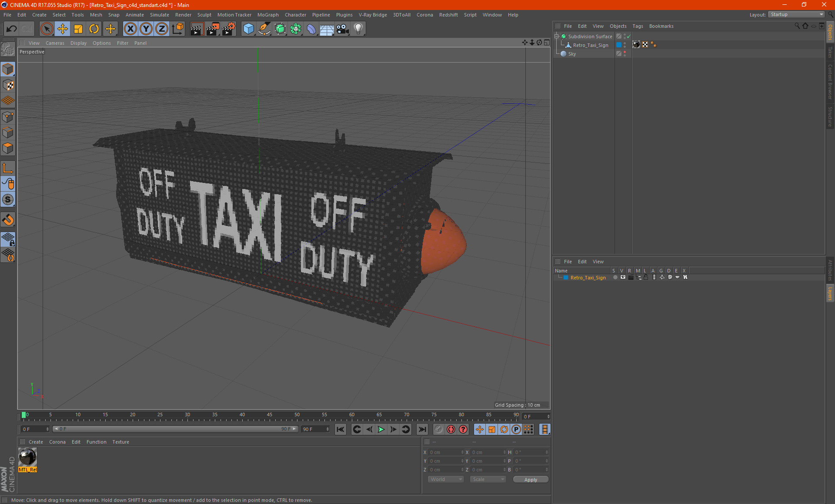
Task: Click Retro_Taxi_Sign blue layer color swatch
Action: click(619, 45)
